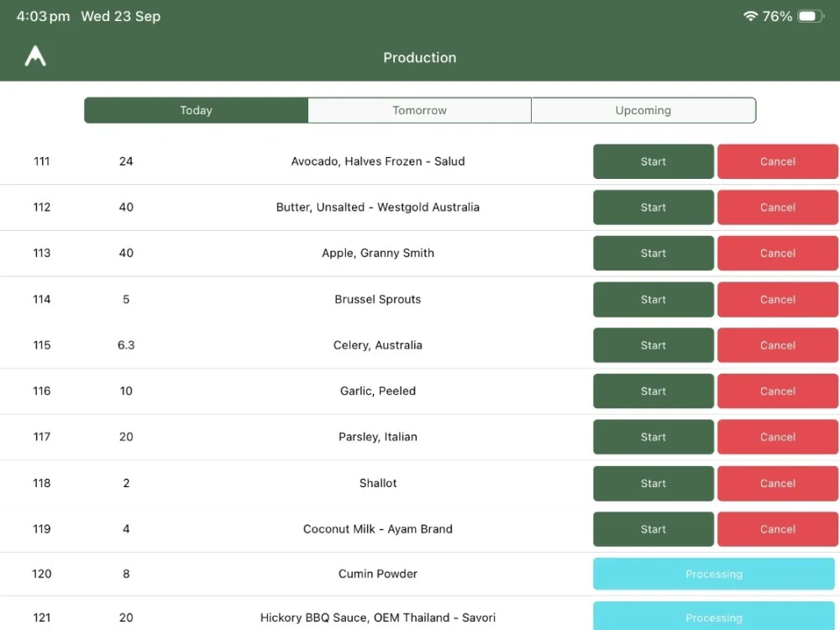This screenshot has height=630, width=840.
Task: Tap the Production page title
Action: pos(419,57)
